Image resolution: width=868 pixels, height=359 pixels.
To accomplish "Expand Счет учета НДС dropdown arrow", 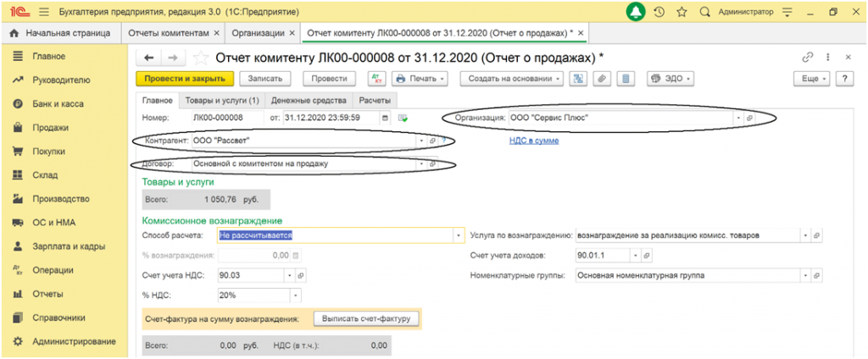I will [290, 275].
